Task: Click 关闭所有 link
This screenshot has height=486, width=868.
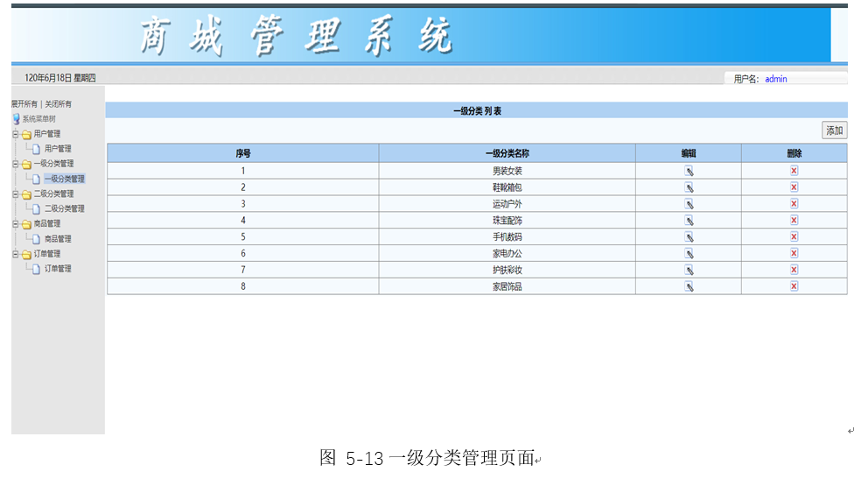Action: tap(58, 103)
